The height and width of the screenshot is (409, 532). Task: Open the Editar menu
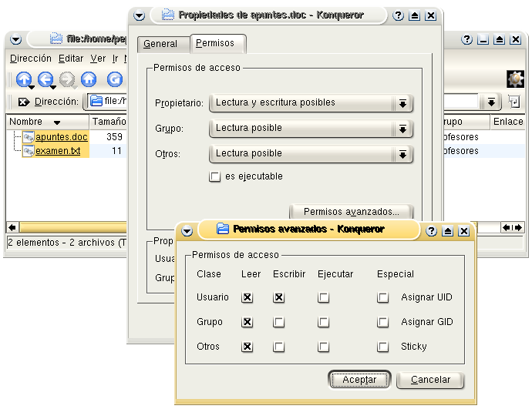[71, 59]
